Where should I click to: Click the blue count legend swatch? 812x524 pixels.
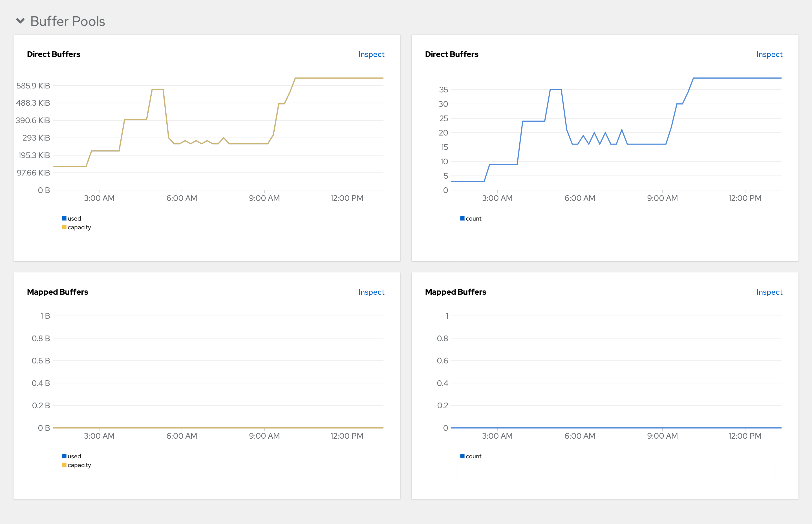point(462,218)
